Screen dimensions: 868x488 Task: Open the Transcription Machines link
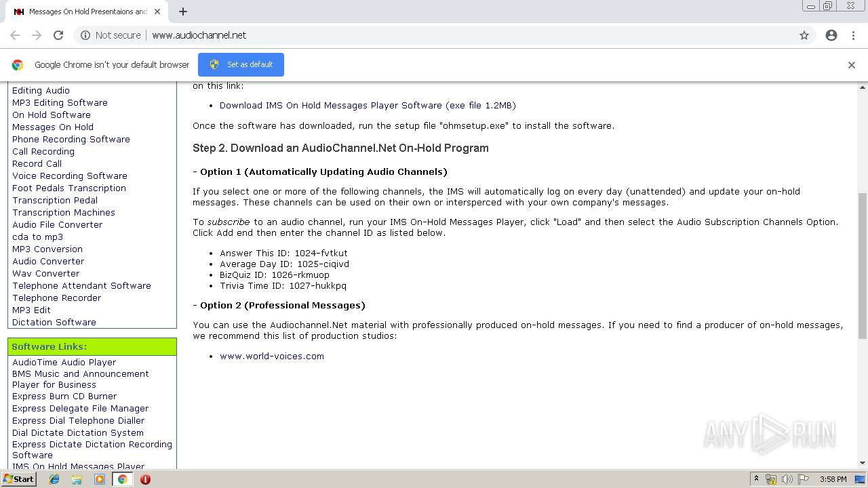tap(64, 212)
